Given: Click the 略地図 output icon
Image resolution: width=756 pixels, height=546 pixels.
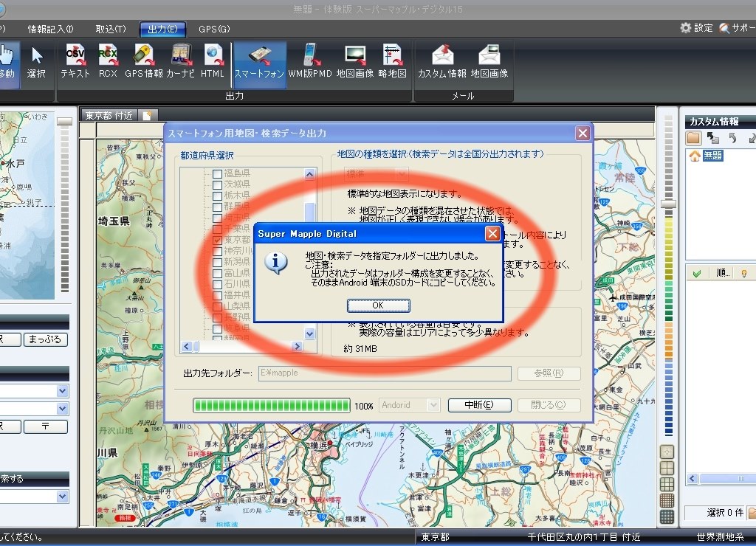Looking at the screenshot, I should pos(393,61).
